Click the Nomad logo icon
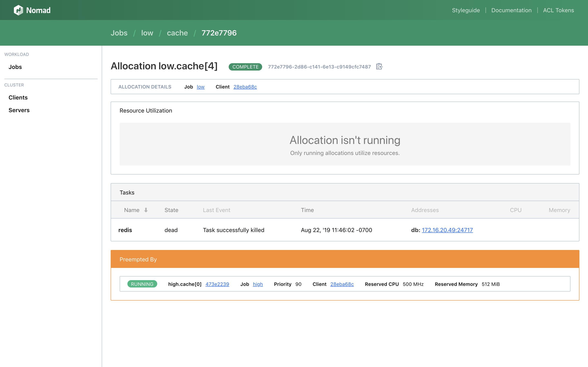The height and width of the screenshot is (367, 588). coord(18,10)
